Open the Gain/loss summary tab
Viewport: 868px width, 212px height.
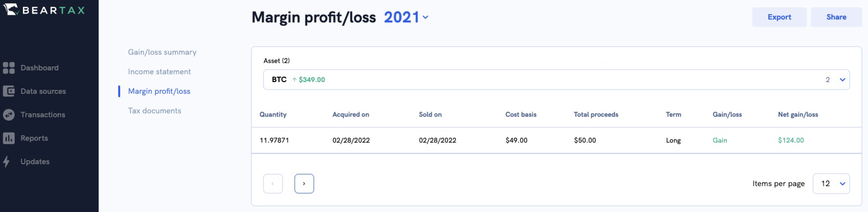point(162,52)
